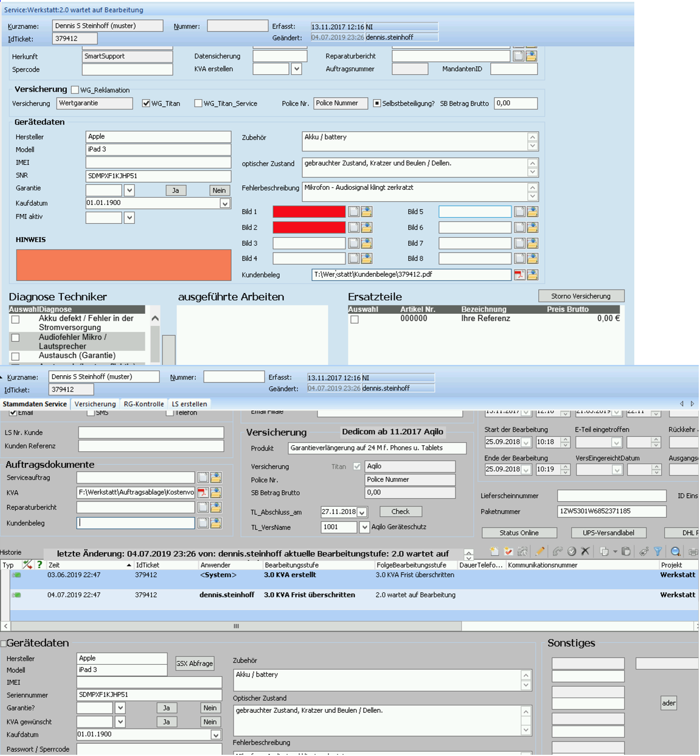The width and height of the screenshot is (700, 756).
Task: Open the document icon beside Bild 3
Action: pos(353,243)
